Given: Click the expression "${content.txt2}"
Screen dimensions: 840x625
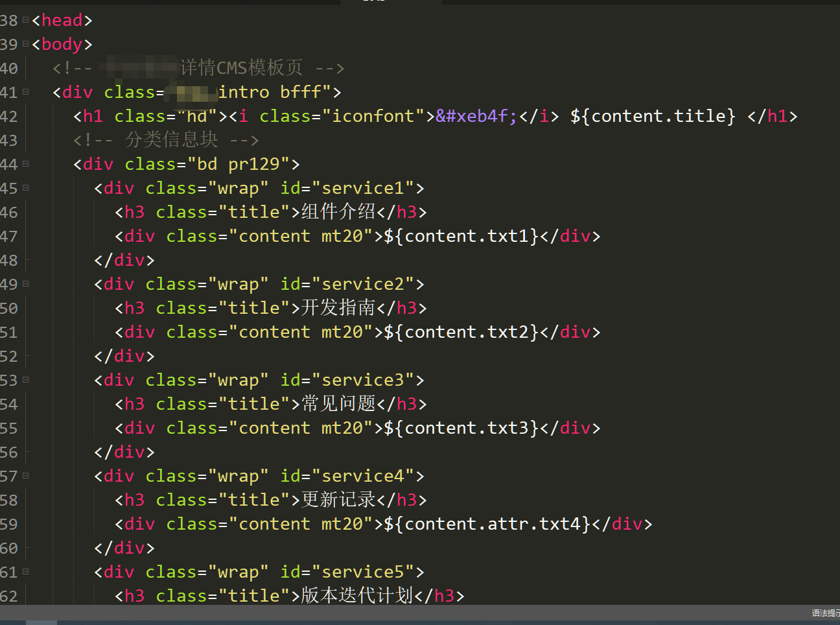Looking at the screenshot, I should pos(461,332).
